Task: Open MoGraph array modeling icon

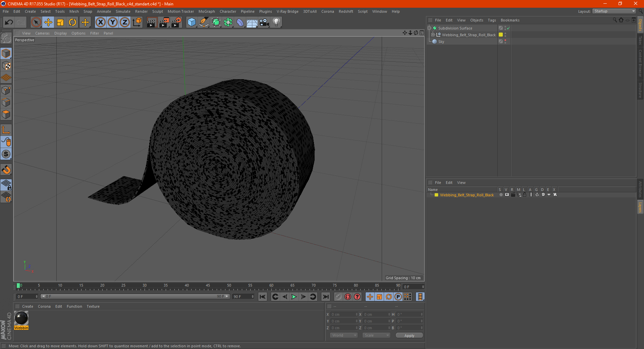Action: (228, 22)
